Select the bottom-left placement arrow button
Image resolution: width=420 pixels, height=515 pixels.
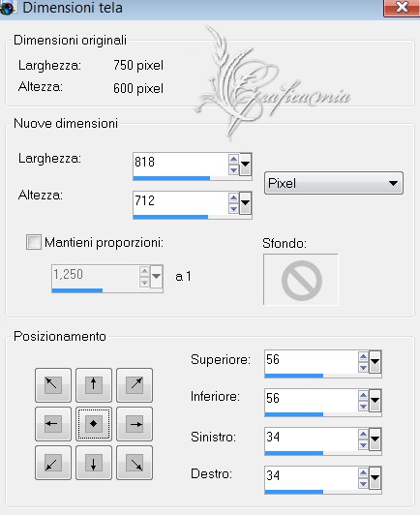tap(53, 463)
